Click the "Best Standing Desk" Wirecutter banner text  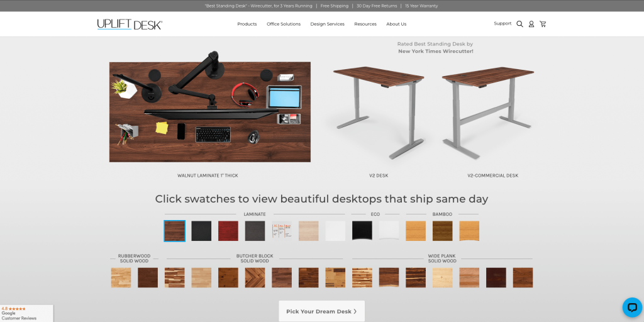pyautogui.click(x=258, y=6)
